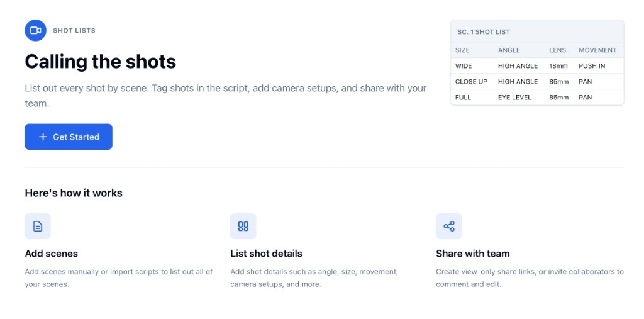Click the HIGH ANGLE cell in WIDE row
The image size is (644, 319).
[518, 66]
